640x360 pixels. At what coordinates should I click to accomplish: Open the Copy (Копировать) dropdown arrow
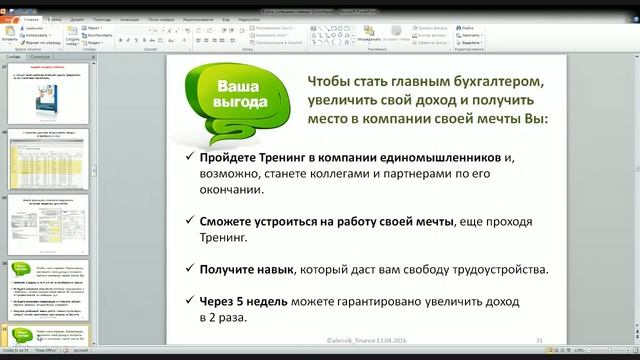pos(50,36)
